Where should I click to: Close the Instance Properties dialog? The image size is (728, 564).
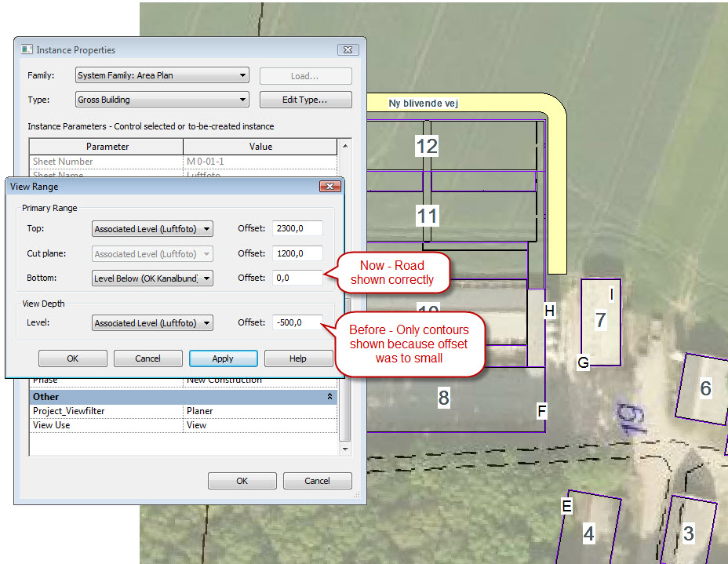point(348,50)
